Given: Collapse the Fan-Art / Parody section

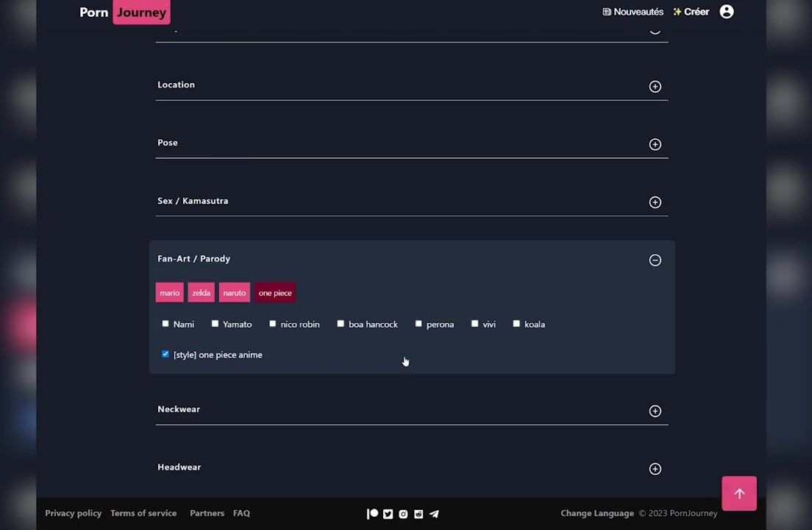Looking at the screenshot, I should click(655, 261).
